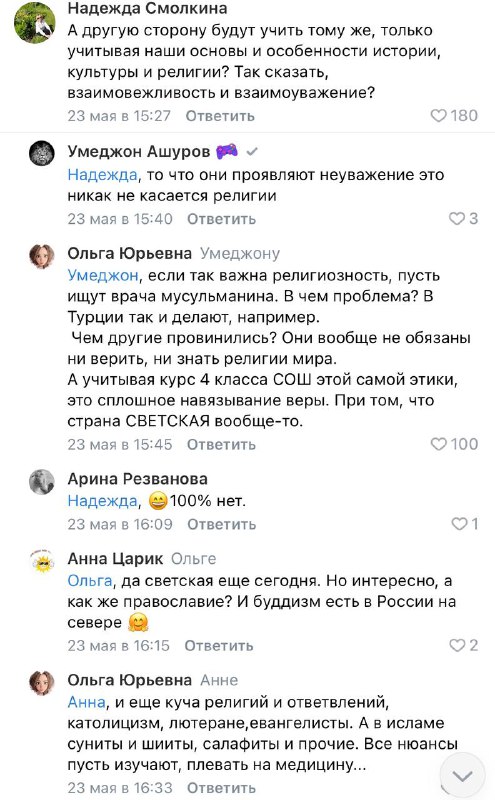Reply to Надежда Смолкина's comment

[220, 116]
